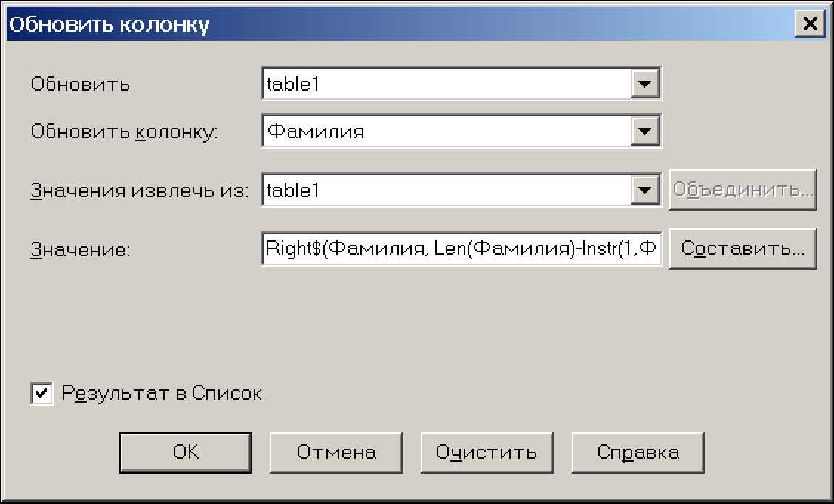This screenshot has width=834, height=504.
Task: Click the Результат в Список label text
Action: click(x=162, y=394)
